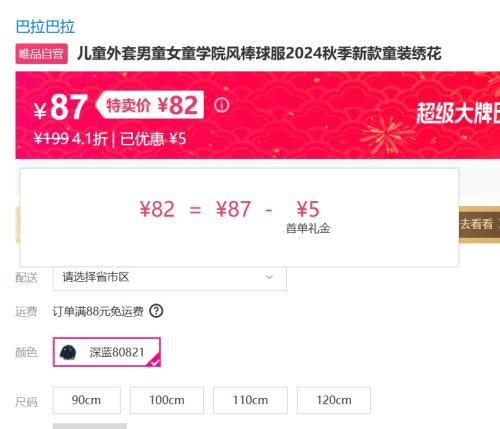Click the ¥87 price in the banner
This screenshot has height=429, width=500.
60,107
